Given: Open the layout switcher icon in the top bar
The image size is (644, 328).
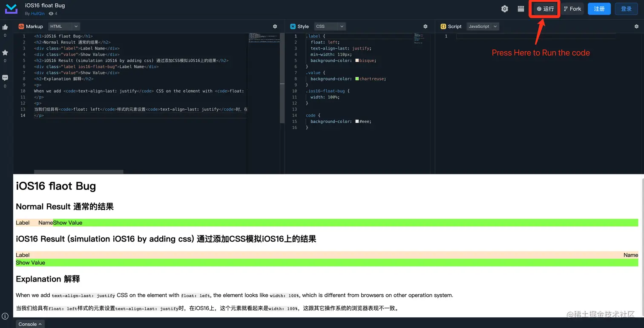Looking at the screenshot, I should [521, 9].
